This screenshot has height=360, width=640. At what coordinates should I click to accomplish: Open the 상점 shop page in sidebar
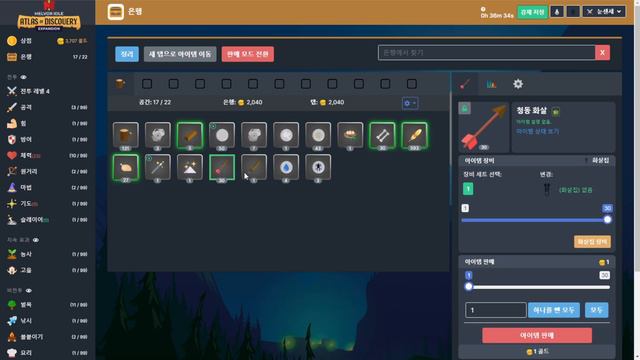click(x=47, y=41)
